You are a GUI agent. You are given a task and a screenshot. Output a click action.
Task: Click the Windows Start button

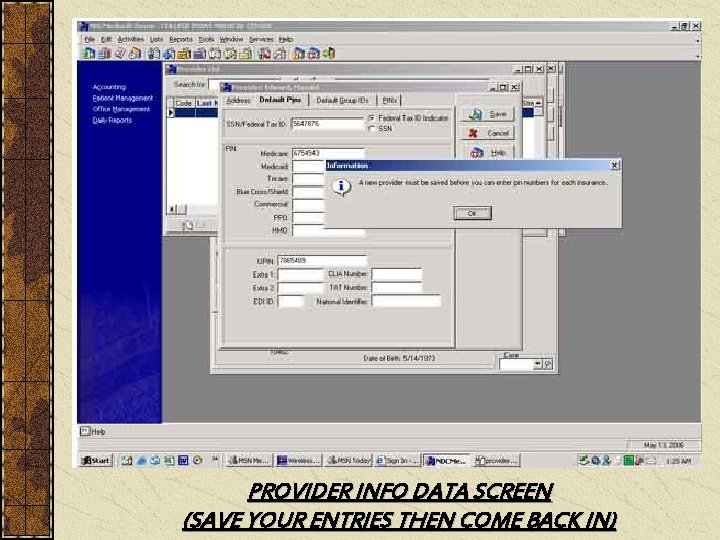[x=96, y=460]
